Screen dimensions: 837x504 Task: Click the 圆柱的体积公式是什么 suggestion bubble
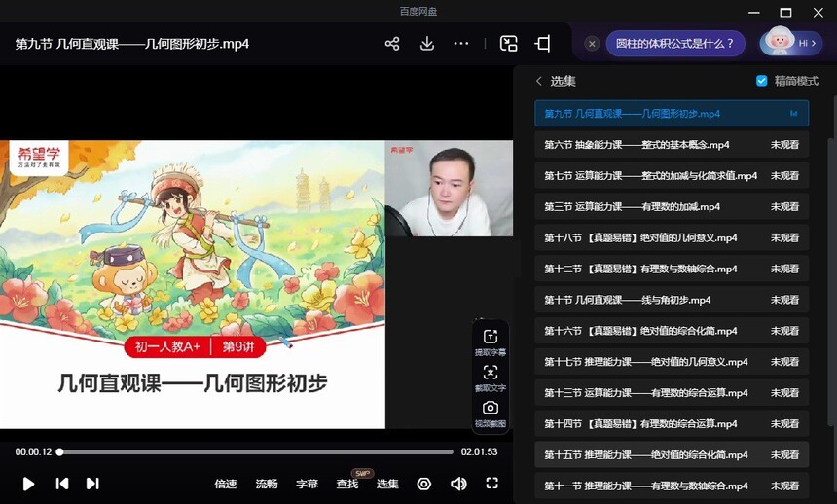click(674, 44)
